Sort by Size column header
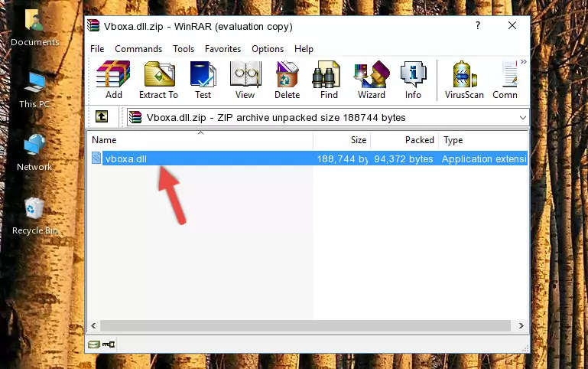Screen dimensions: 588x369 (x=342, y=140)
